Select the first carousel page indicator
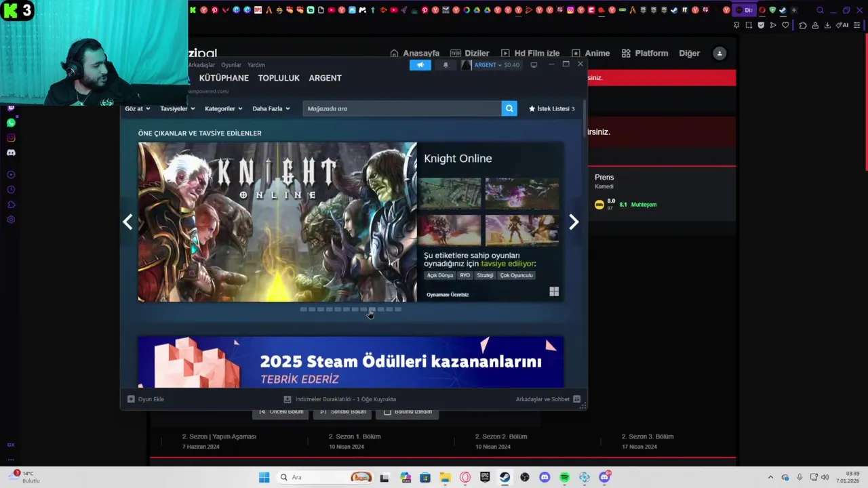 coord(303,310)
